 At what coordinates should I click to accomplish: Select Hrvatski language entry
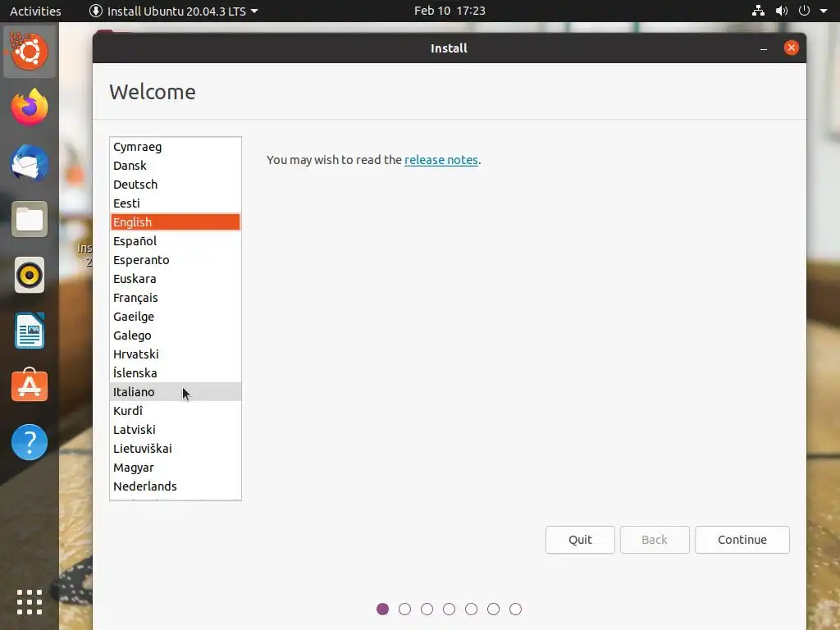[176, 354]
